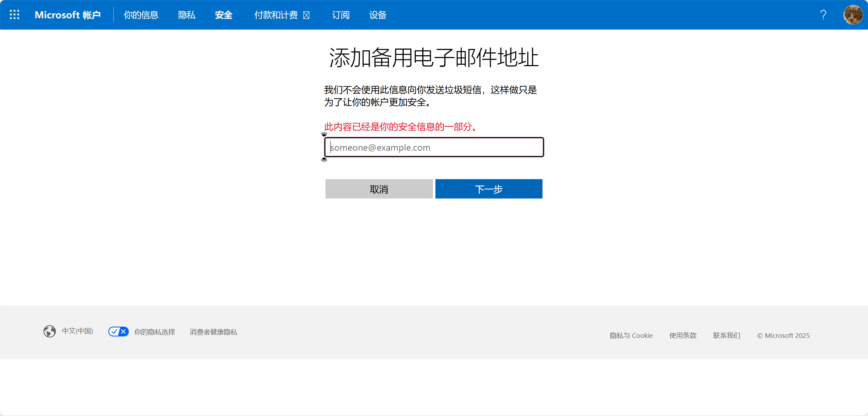Click the red error message text
Image resolution: width=868 pixels, height=416 pixels.
click(401, 127)
